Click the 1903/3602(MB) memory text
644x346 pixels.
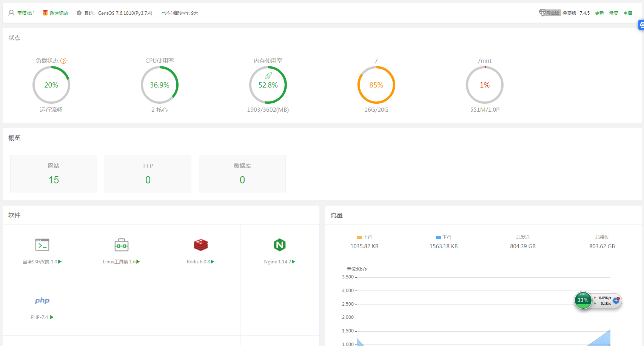[268, 110]
